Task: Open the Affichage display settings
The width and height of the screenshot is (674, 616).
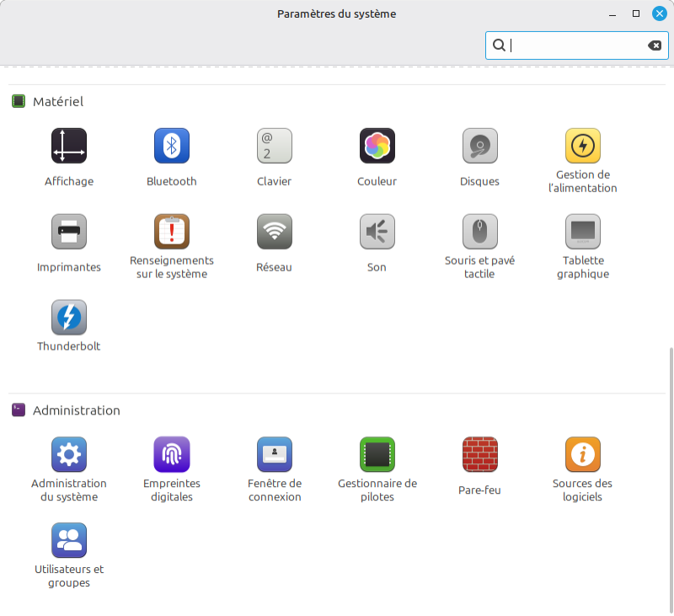Action: coord(69,146)
